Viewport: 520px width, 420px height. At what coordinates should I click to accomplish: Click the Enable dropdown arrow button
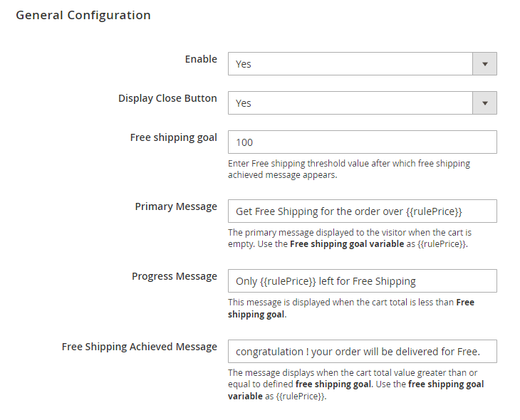click(484, 63)
